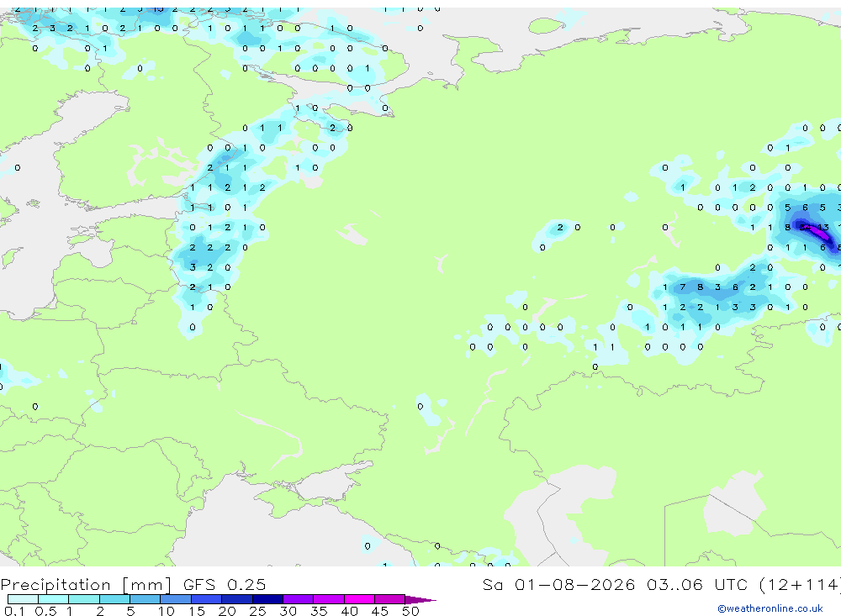Click the 0.5–1 mm legend color swatch
This screenshot has width=841, height=616.
tap(54, 599)
